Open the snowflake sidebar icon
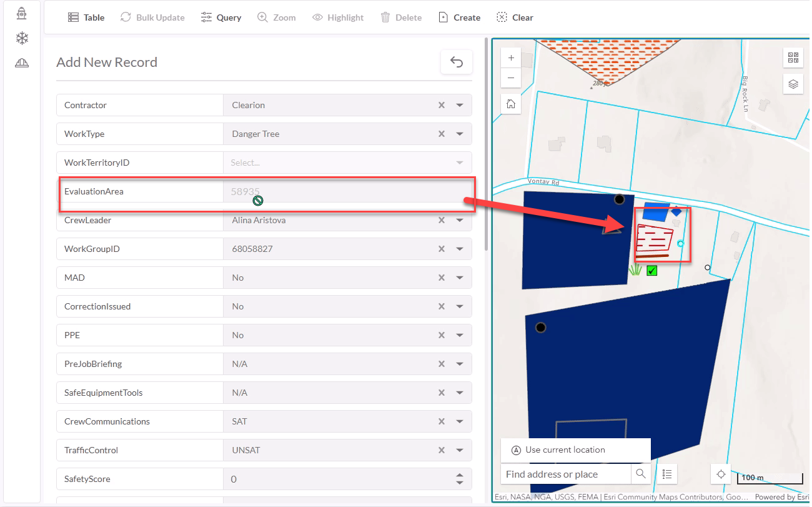 (x=22, y=39)
